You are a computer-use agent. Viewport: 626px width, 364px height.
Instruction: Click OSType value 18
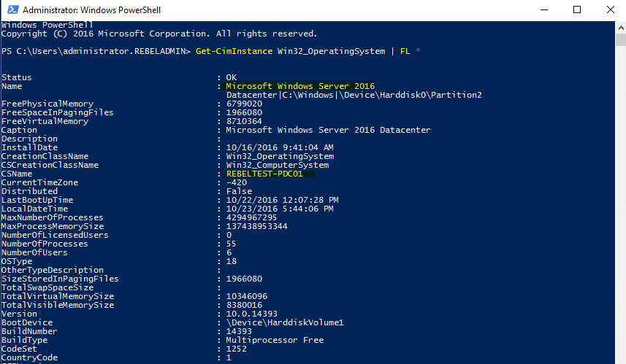(x=232, y=262)
